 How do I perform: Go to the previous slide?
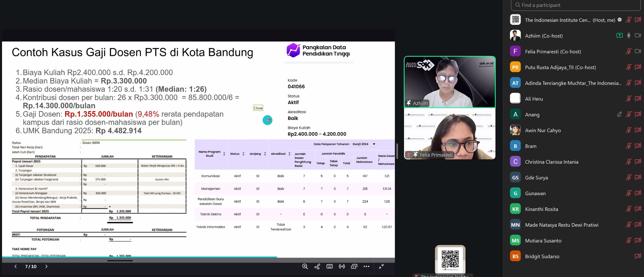(15, 266)
